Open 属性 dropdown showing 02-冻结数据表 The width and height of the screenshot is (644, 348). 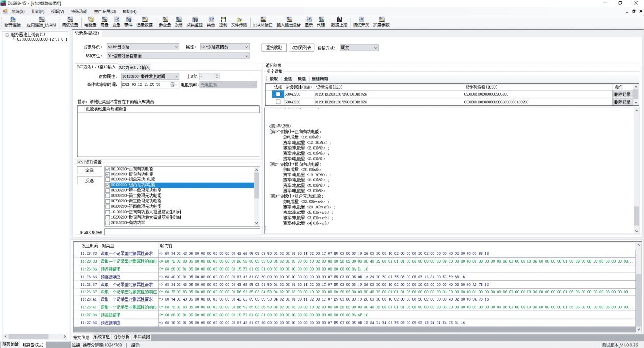coord(225,47)
